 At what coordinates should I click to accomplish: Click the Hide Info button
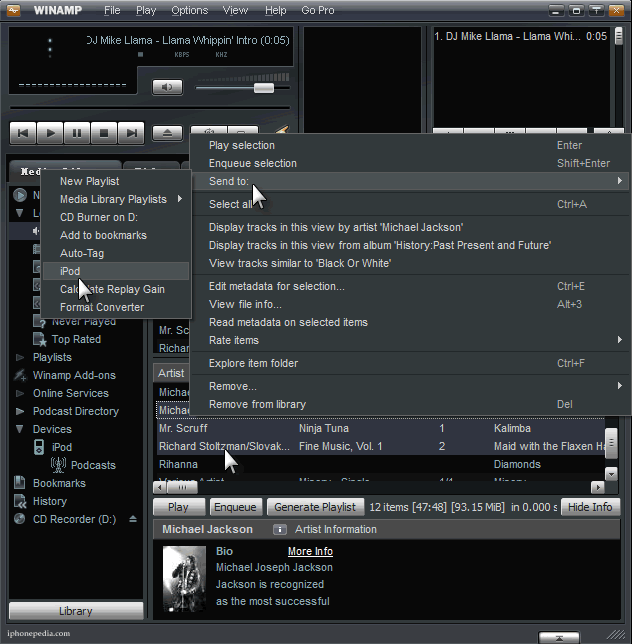point(590,507)
